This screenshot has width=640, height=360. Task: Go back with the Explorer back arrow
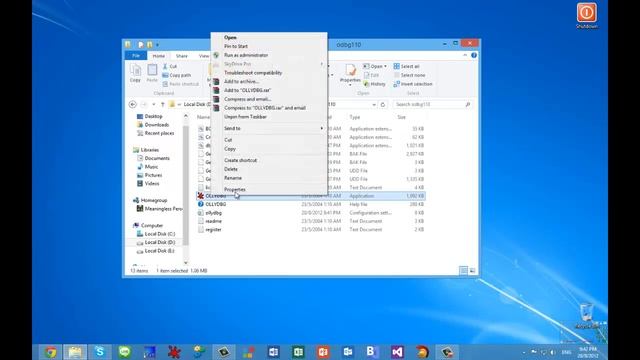coord(133,104)
